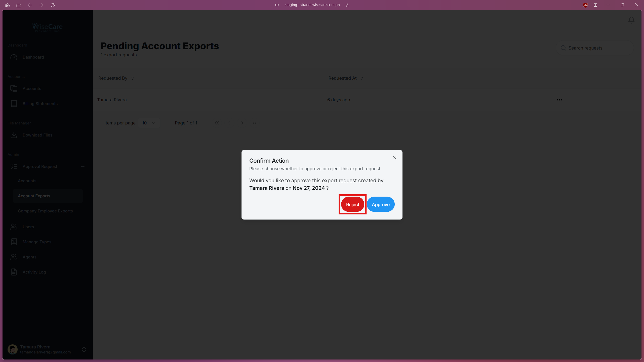Select Account Exports in the Approval Request menu
The height and width of the screenshot is (362, 644).
pos(34,196)
